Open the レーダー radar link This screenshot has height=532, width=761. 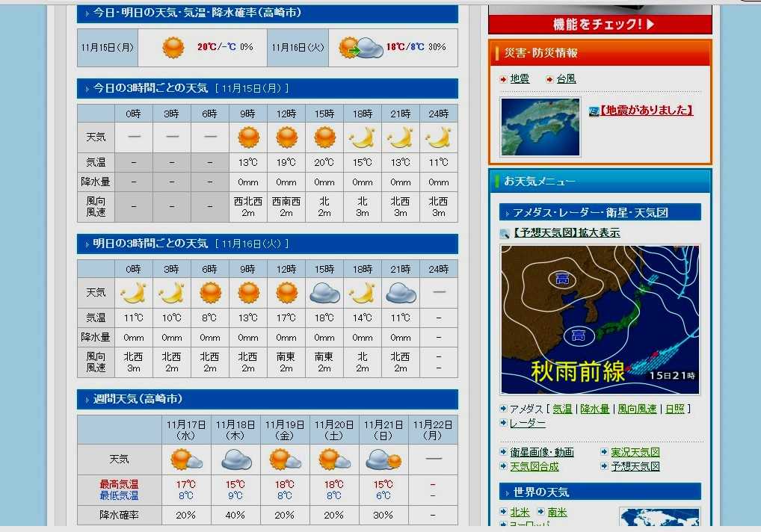click(x=527, y=423)
